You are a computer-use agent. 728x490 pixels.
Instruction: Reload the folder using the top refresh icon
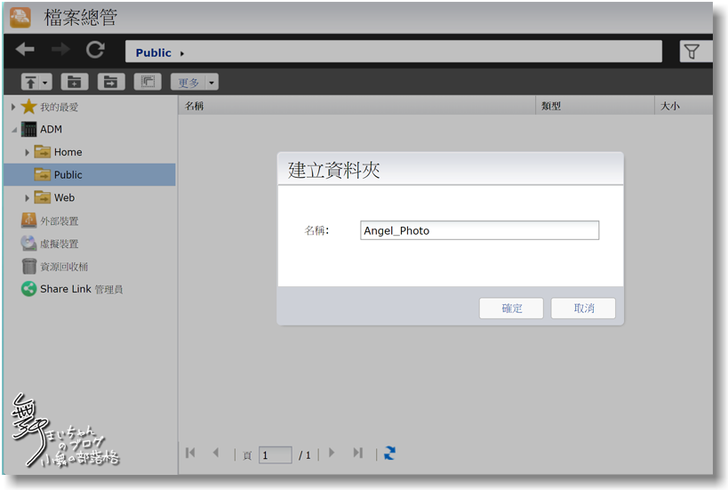pyautogui.click(x=95, y=50)
